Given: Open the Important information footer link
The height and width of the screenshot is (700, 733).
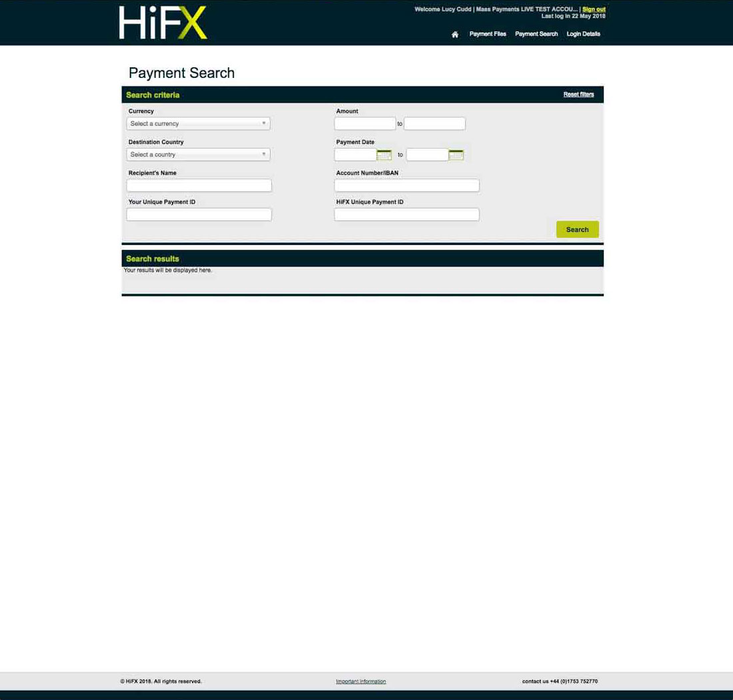Looking at the screenshot, I should (361, 681).
